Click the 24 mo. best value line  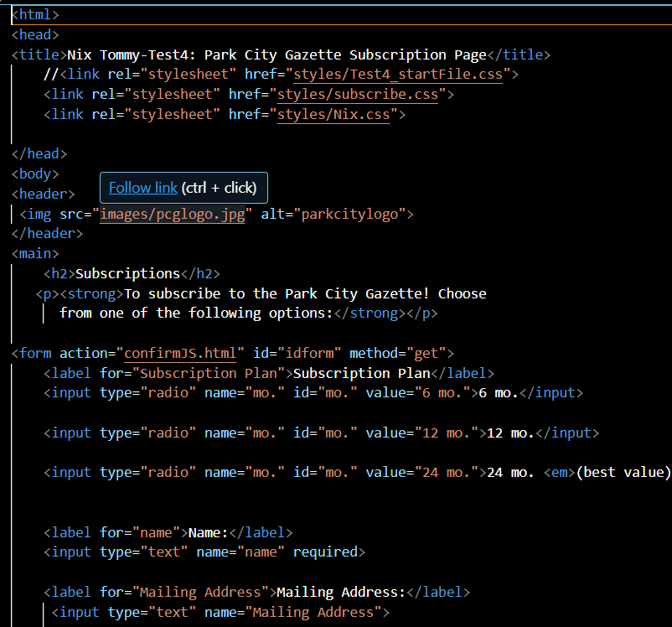pos(511,472)
